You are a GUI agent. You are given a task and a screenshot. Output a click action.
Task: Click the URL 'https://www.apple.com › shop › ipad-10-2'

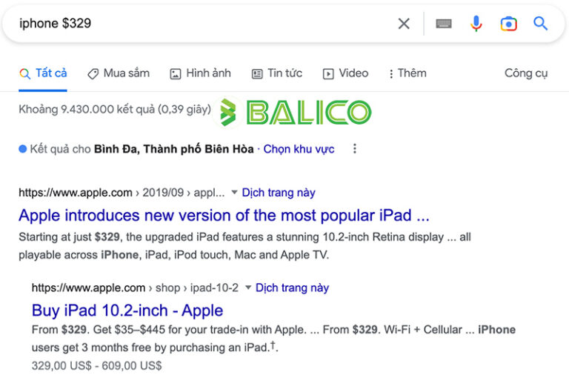tap(135, 288)
